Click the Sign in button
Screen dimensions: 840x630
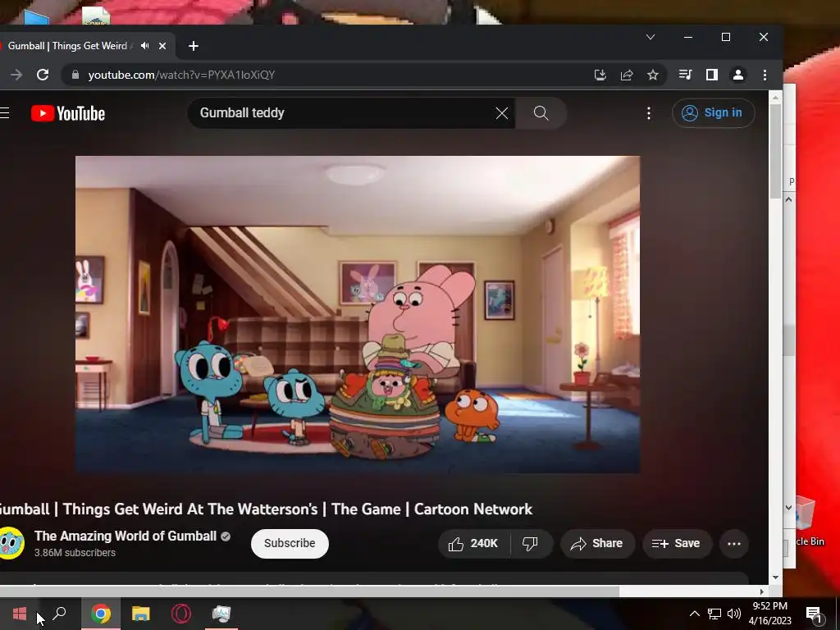pyautogui.click(x=713, y=113)
